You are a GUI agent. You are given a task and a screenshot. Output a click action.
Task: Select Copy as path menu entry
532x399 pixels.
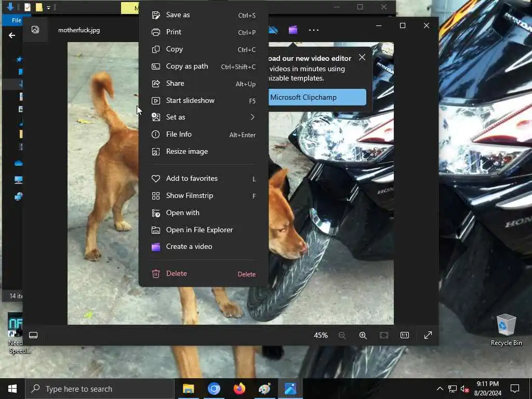coord(204,66)
